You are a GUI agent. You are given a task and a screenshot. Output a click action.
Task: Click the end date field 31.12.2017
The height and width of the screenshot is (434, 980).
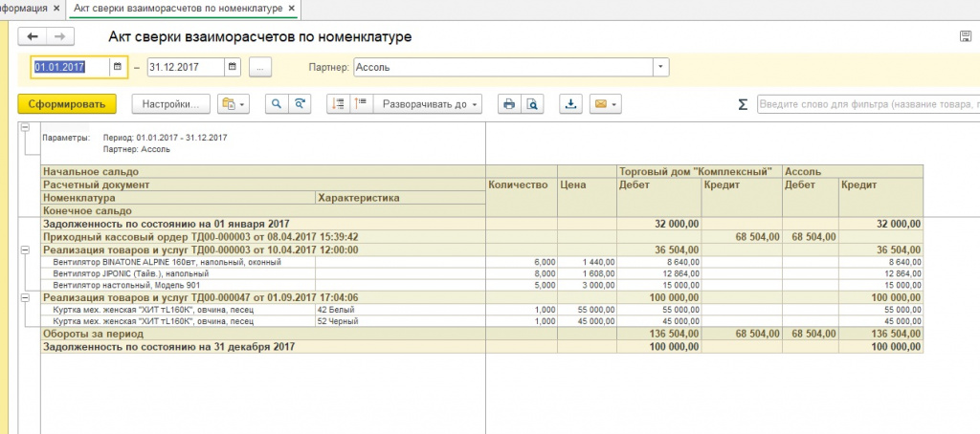(x=186, y=67)
